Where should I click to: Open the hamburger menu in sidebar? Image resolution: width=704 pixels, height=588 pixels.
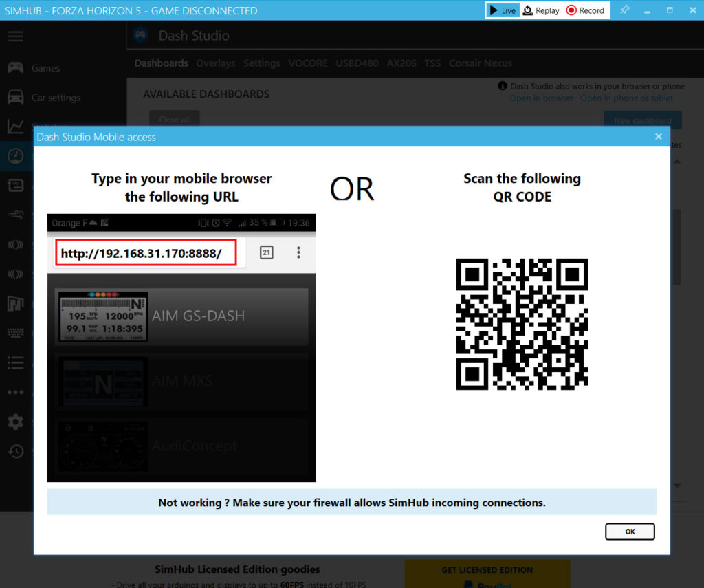click(x=15, y=36)
